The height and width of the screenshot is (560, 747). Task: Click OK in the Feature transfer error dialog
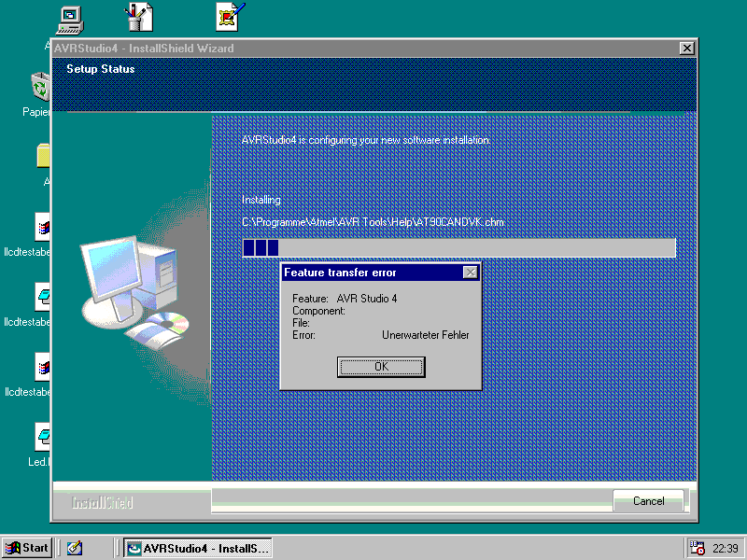[381, 367]
